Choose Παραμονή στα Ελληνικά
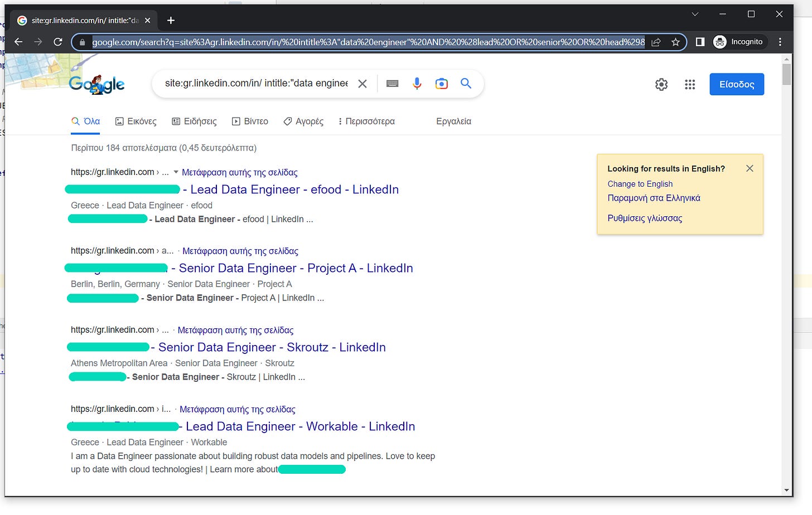 [x=654, y=198]
